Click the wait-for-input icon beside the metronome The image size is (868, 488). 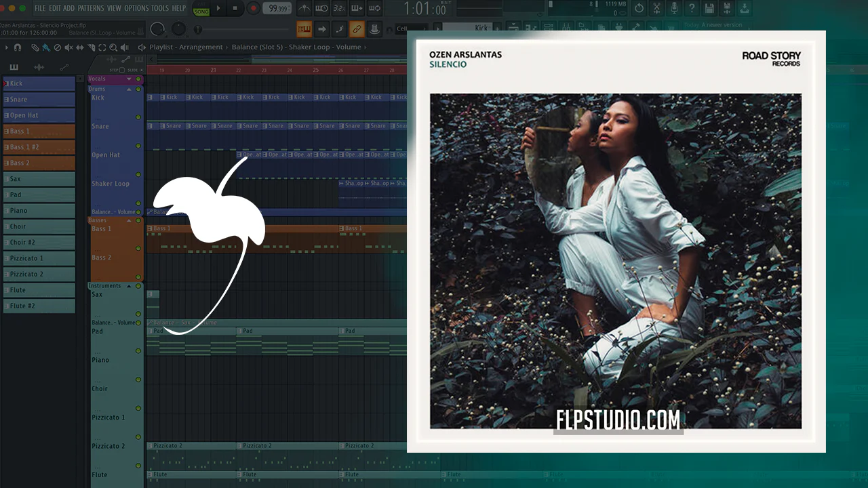click(322, 8)
